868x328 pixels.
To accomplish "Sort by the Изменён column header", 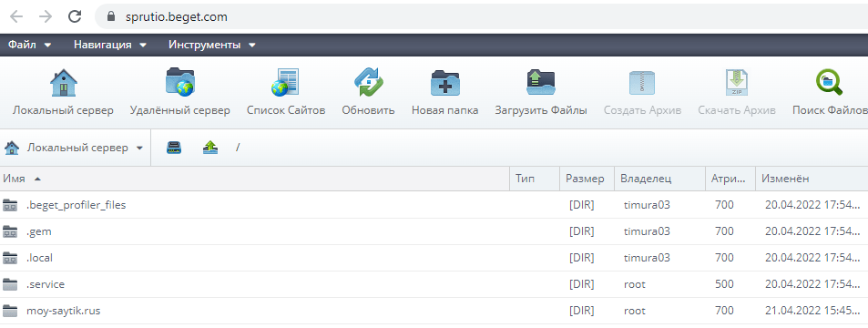I will coord(812,179).
